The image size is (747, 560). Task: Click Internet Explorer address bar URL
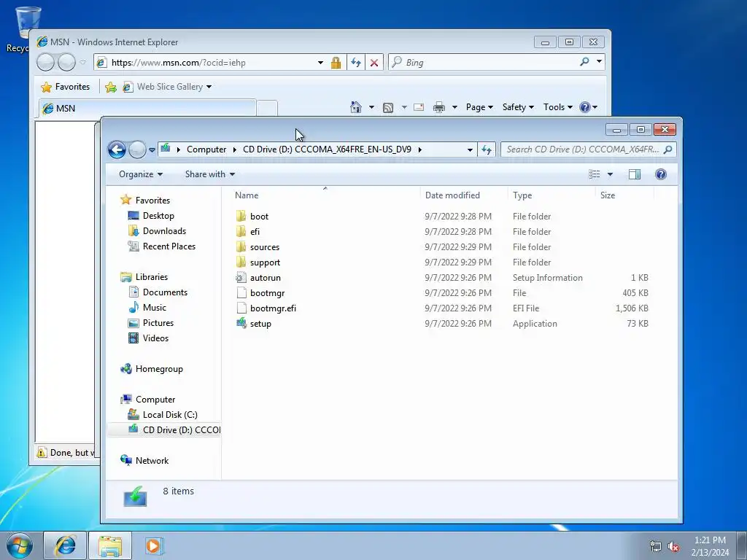tap(179, 63)
